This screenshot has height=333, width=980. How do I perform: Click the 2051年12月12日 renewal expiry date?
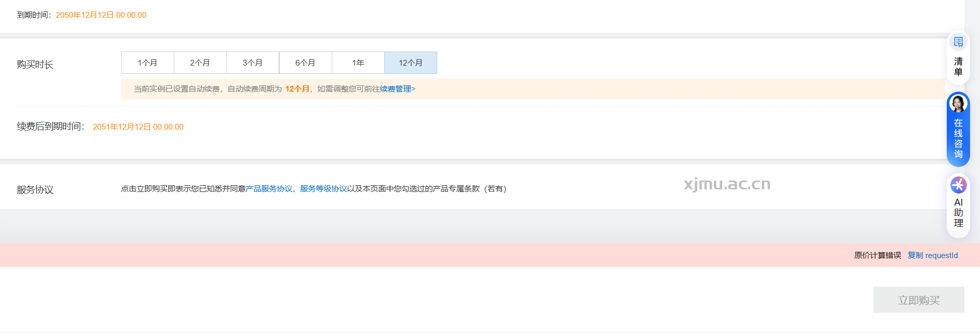[x=138, y=127]
